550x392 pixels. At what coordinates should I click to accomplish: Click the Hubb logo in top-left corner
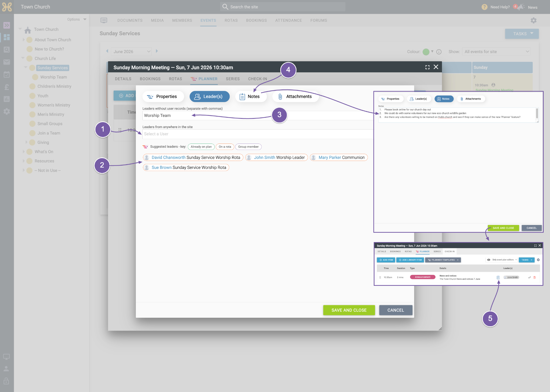pyautogui.click(x=7, y=7)
